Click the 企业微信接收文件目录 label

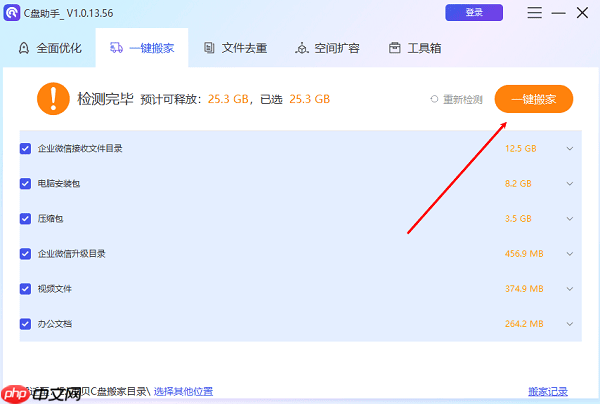80,148
